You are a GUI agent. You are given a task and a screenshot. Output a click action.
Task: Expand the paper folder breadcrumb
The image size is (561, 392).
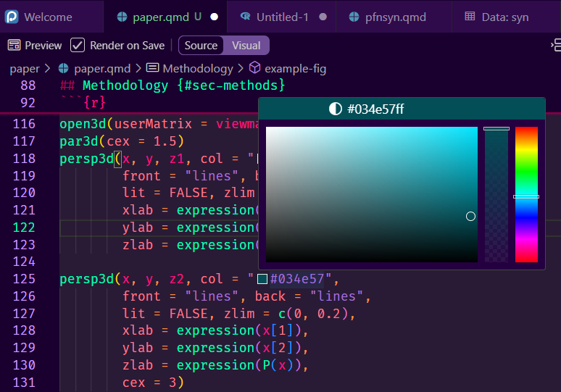[x=24, y=69]
